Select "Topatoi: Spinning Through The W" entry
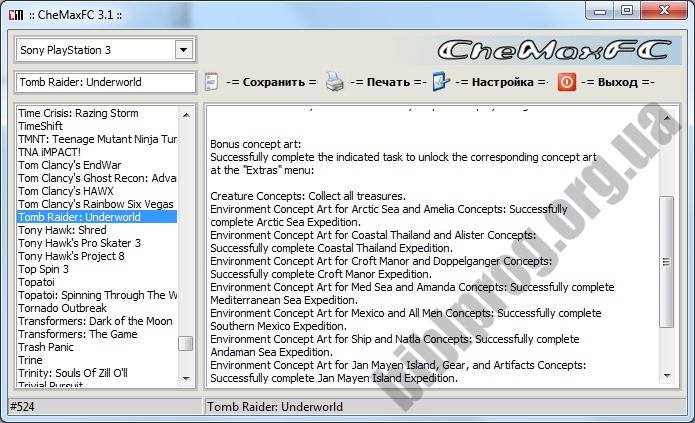 click(97, 295)
